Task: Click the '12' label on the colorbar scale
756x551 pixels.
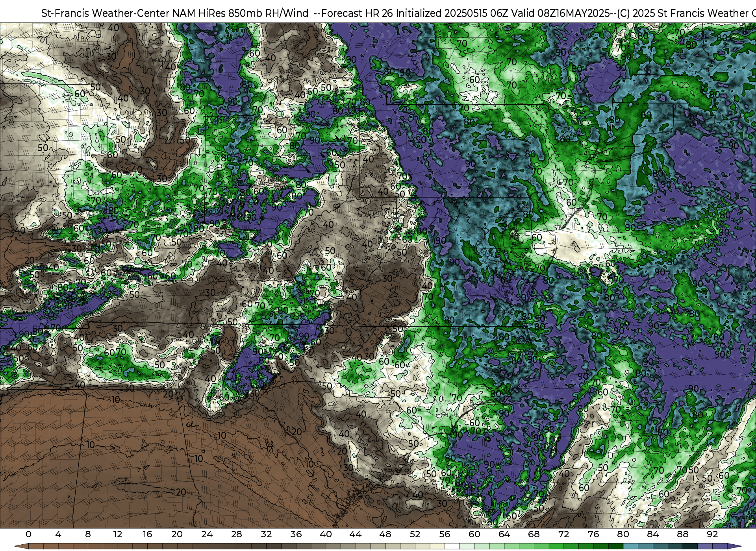Action: (118, 534)
